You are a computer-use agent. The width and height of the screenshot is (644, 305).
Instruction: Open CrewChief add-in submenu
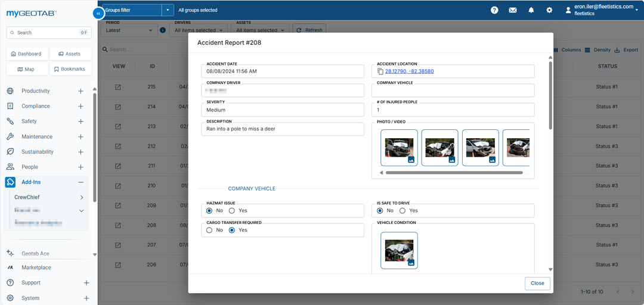pyautogui.click(x=81, y=197)
